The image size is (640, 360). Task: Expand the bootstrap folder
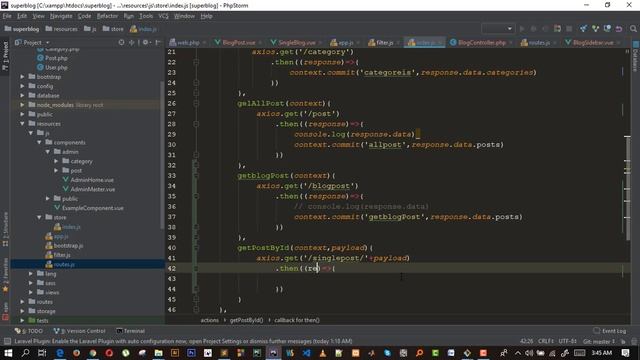[x=22, y=77]
